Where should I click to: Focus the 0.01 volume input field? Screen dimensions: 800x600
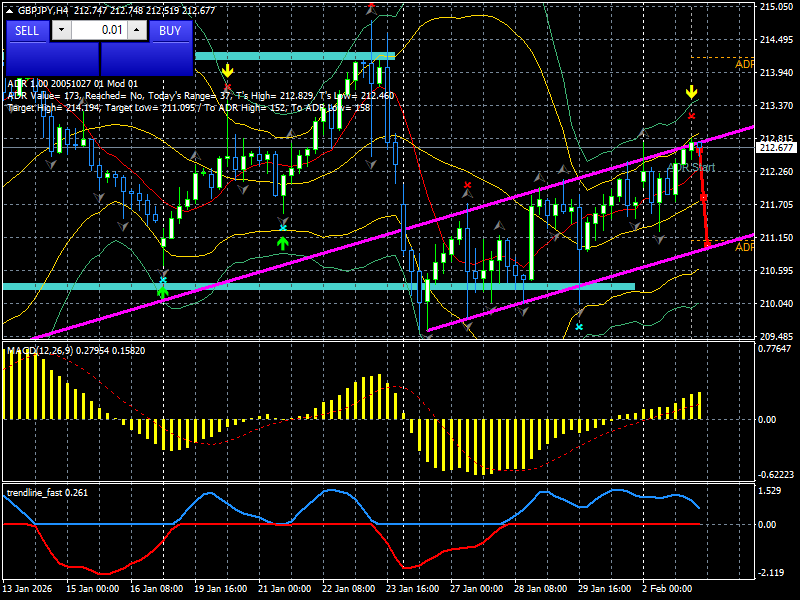tap(99, 30)
